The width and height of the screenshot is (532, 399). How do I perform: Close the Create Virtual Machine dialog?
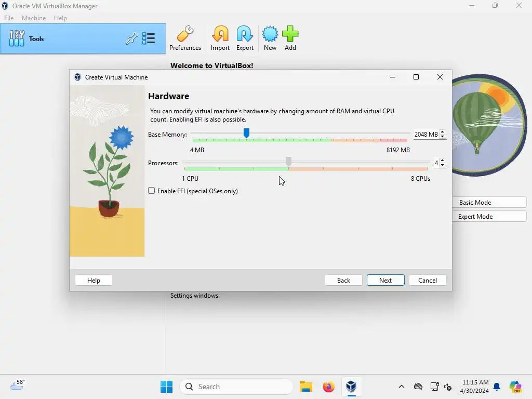440,77
